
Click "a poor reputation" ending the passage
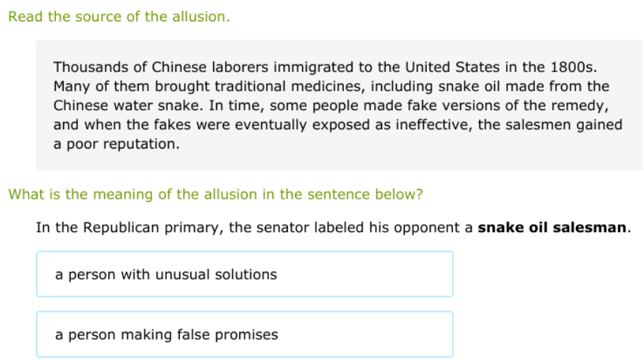[x=116, y=144]
